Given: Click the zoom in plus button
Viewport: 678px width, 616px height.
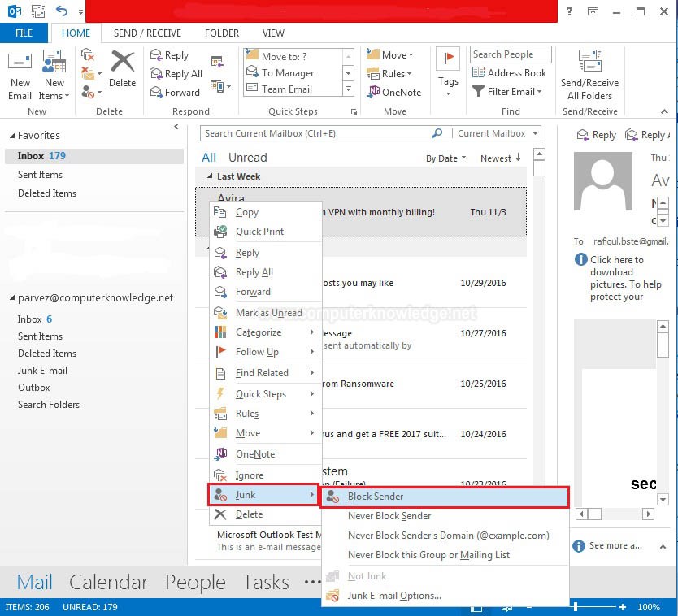Looking at the screenshot, I should 622,607.
